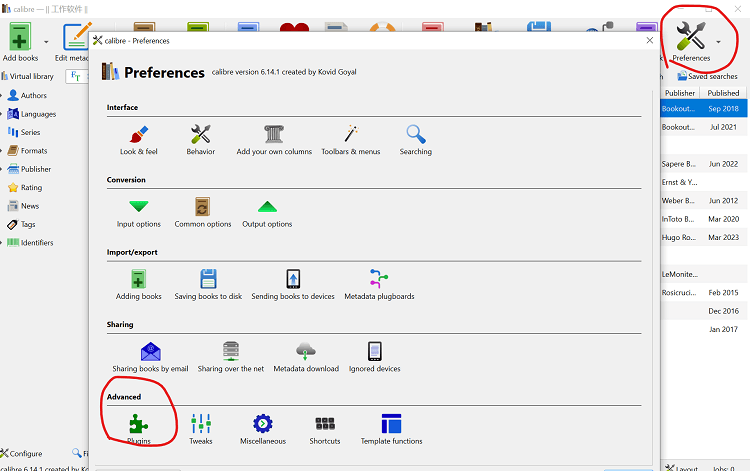This screenshot has width=750, height=471.
Task: Open Behavior settings
Action: pyautogui.click(x=200, y=140)
